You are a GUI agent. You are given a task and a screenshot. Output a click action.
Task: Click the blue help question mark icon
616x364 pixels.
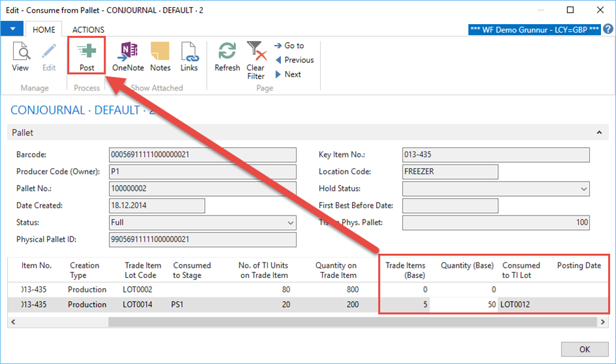coord(608,29)
